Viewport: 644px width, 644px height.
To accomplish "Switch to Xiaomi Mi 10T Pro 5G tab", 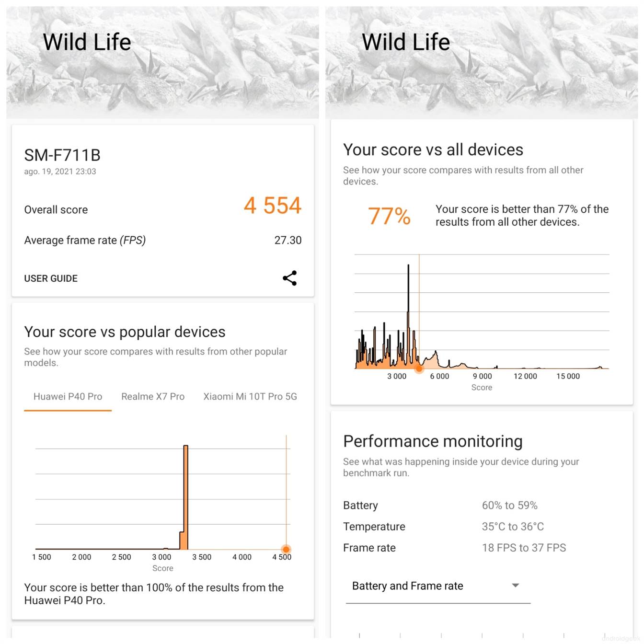I will click(250, 397).
